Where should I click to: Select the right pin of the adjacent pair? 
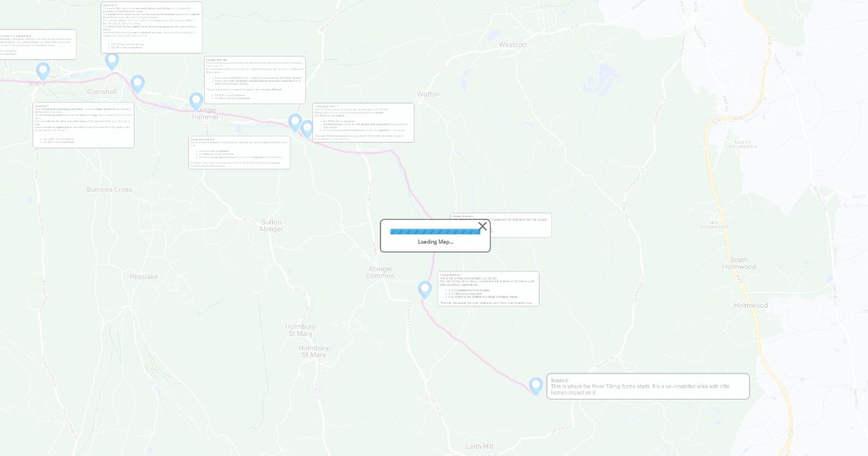click(x=307, y=129)
